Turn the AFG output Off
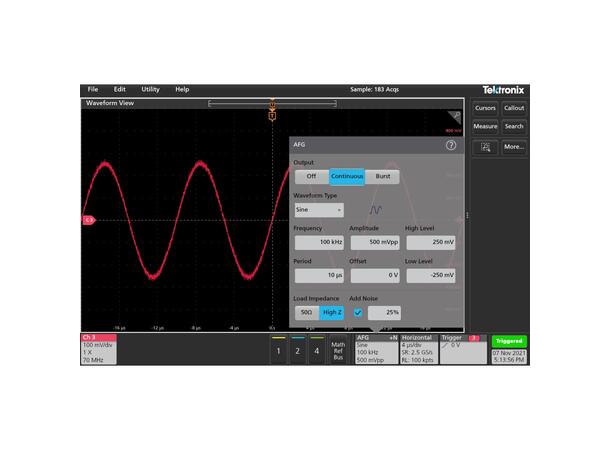The width and height of the screenshot is (610, 450). click(311, 176)
